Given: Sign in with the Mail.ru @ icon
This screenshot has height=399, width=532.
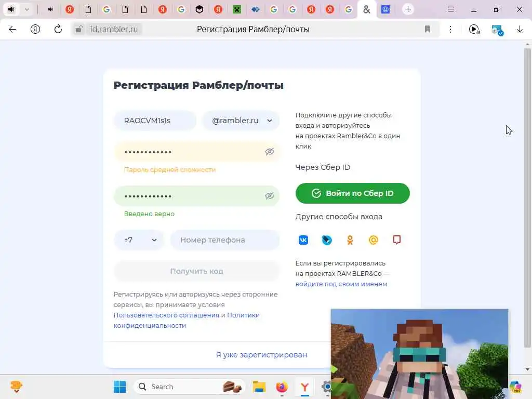Looking at the screenshot, I should [373, 240].
